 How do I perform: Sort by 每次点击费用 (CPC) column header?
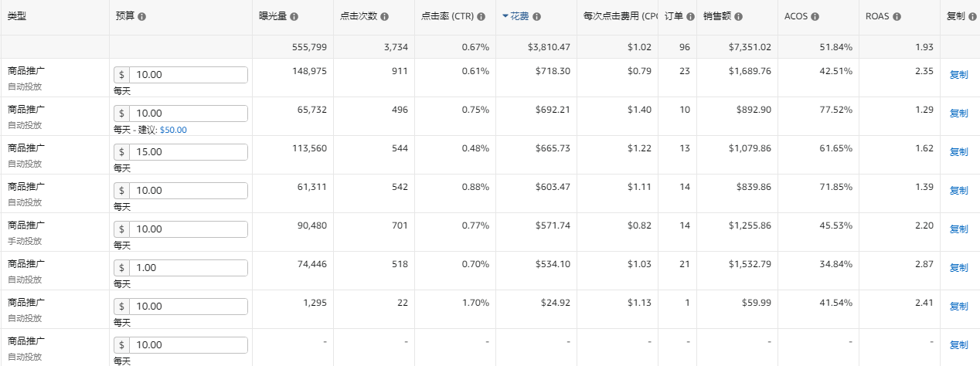(x=620, y=16)
